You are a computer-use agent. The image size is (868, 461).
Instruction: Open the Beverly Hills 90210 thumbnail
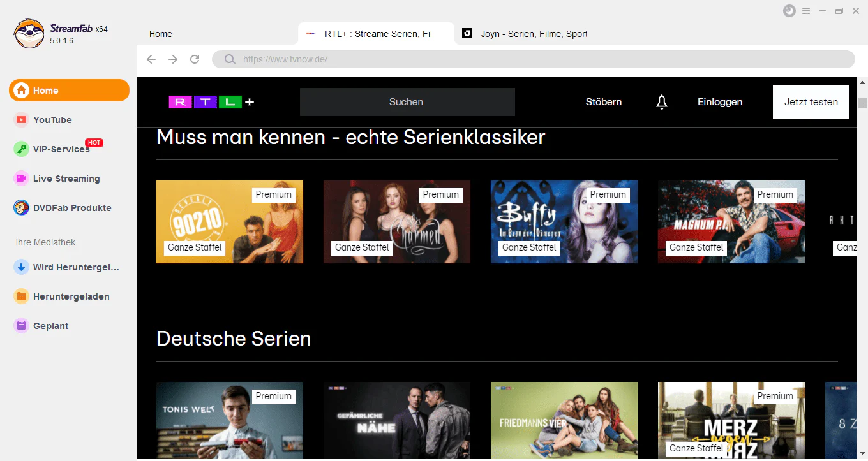(230, 222)
